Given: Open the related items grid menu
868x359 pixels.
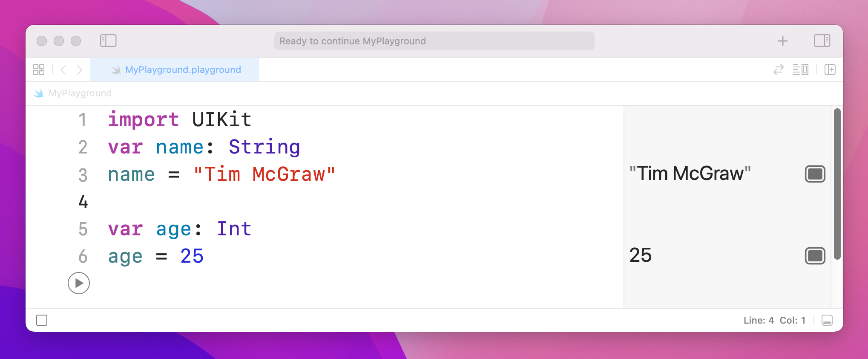Looking at the screenshot, I should click(39, 70).
